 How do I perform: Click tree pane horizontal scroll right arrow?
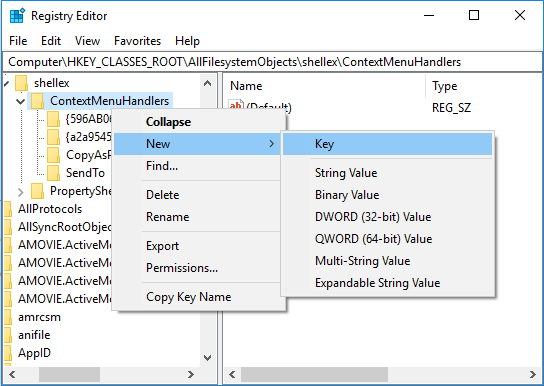tap(191, 375)
